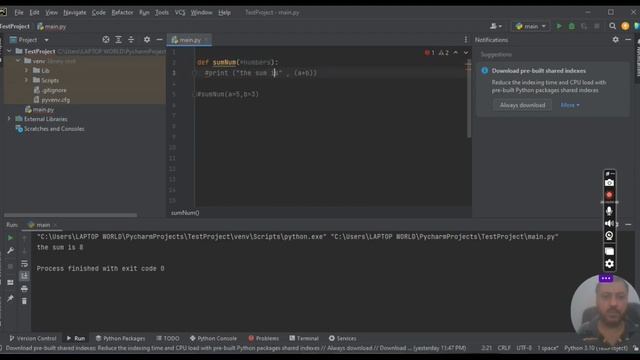Collapse the TestProject root folder

coord(9,51)
